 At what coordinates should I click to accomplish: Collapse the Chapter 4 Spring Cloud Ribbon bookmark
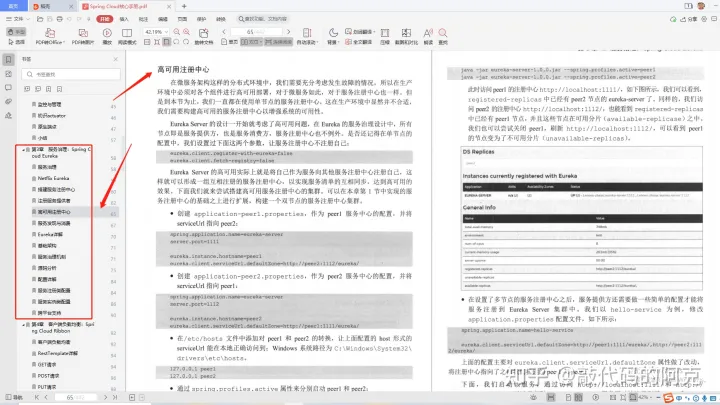pos(23,325)
